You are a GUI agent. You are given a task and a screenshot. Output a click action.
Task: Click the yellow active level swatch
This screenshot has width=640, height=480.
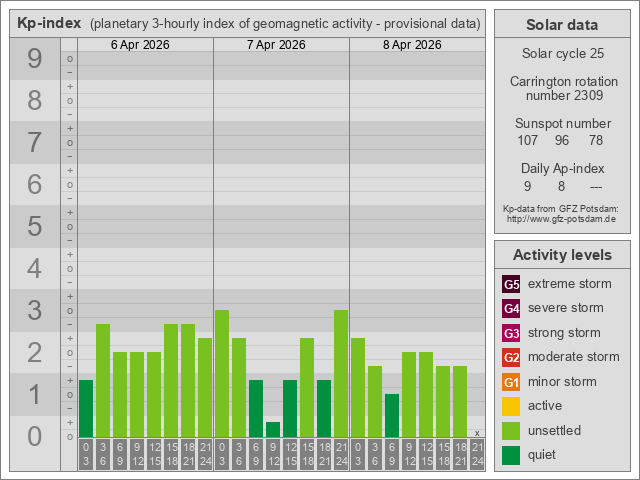(511, 406)
